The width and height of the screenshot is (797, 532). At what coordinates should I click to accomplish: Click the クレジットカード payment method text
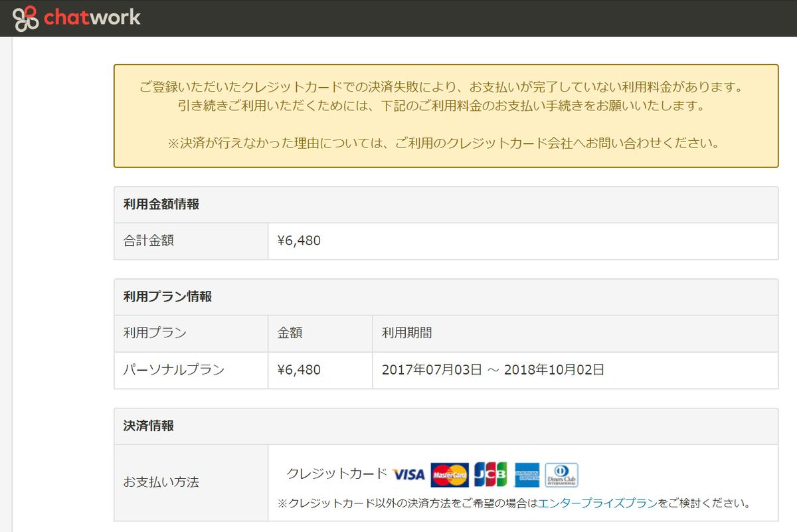pyautogui.click(x=336, y=474)
